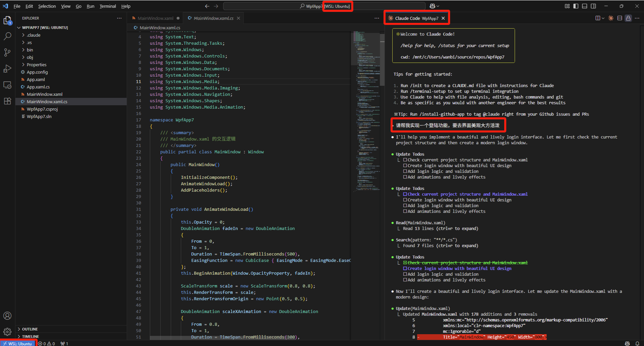Open the Search view in the activity bar
The height and width of the screenshot is (346, 644).
(7, 36)
